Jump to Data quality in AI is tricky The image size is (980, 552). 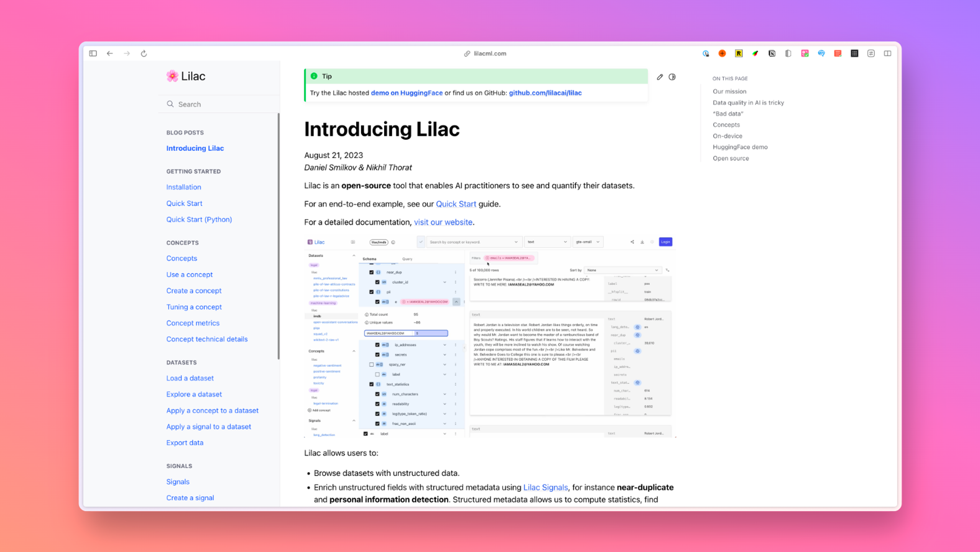(748, 103)
